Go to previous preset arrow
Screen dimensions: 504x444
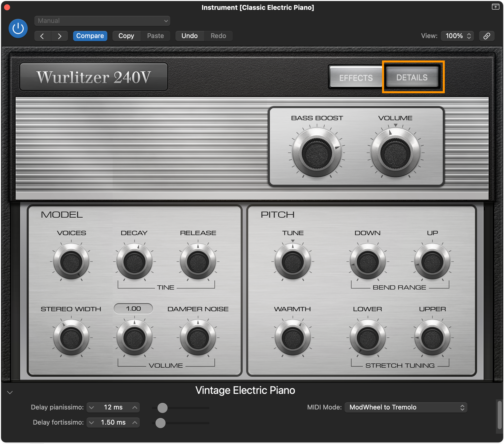pyautogui.click(x=42, y=36)
